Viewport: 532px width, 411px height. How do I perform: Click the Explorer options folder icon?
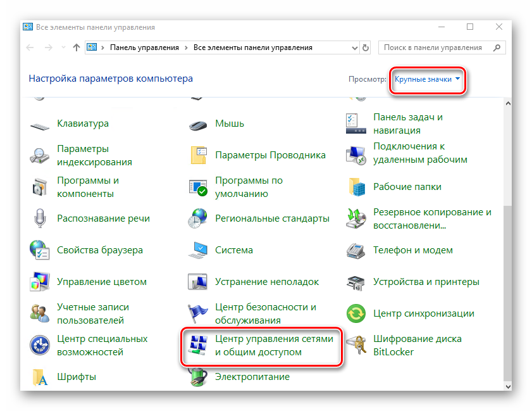198,155
